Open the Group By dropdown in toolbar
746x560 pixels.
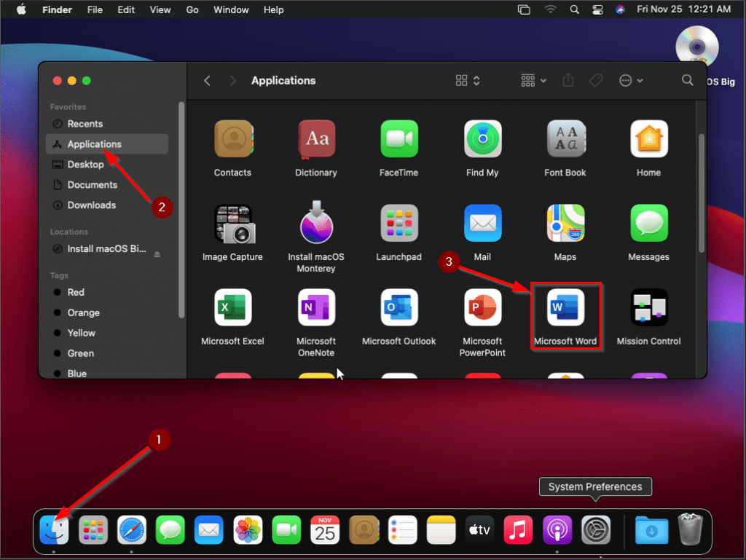533,80
